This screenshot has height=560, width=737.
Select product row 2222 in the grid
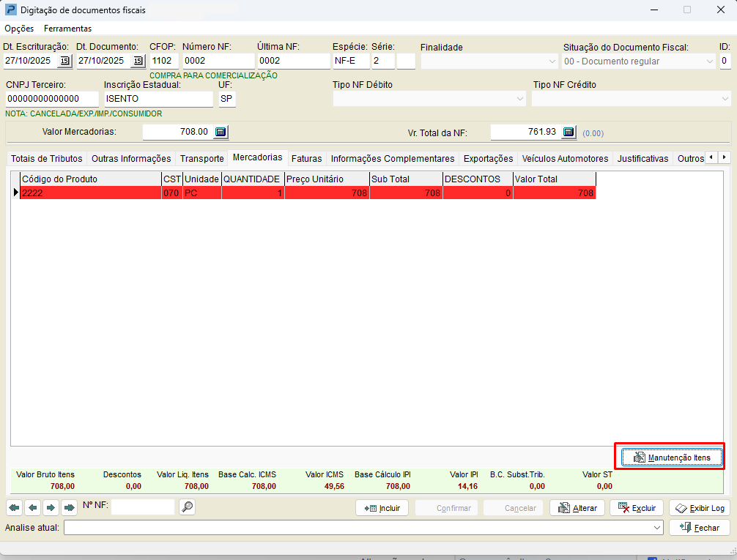point(89,193)
